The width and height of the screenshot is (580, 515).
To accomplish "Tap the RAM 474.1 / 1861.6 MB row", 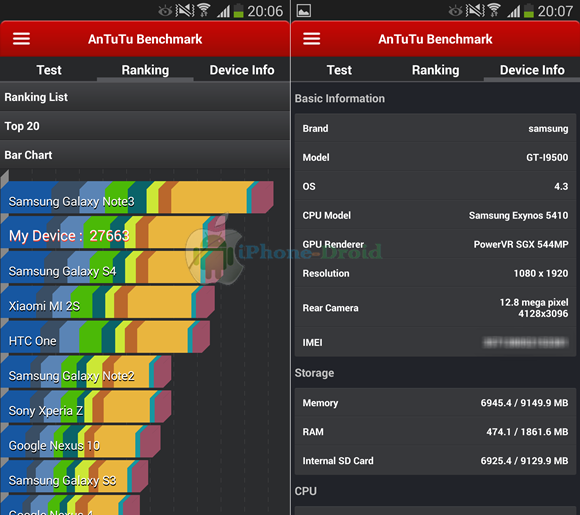I will (435, 432).
